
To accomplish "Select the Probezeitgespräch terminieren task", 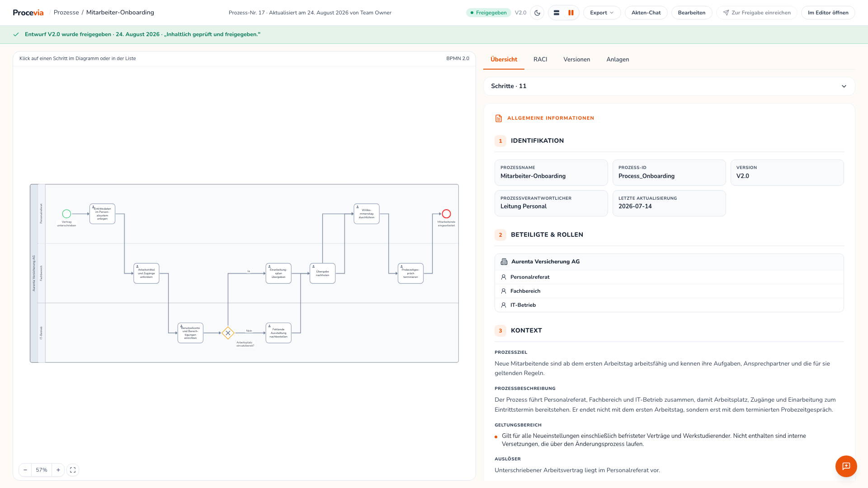I will [x=410, y=273].
